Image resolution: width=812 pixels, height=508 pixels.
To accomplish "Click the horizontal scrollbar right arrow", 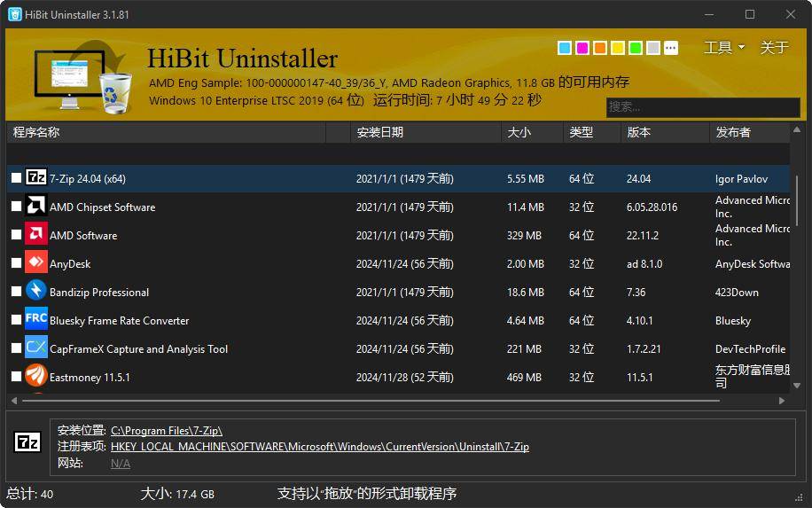I will coord(782,401).
